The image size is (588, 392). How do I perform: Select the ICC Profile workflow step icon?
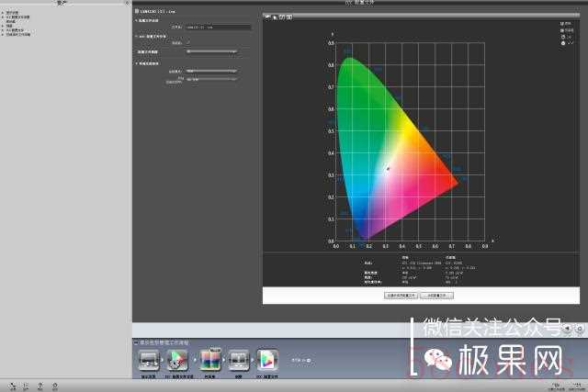267,358
